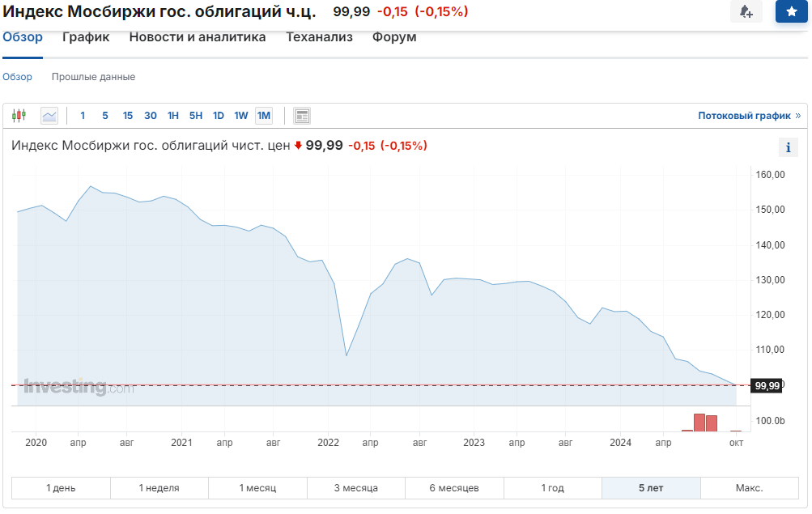
Task: Select the 1D interval
Action: coord(219,116)
